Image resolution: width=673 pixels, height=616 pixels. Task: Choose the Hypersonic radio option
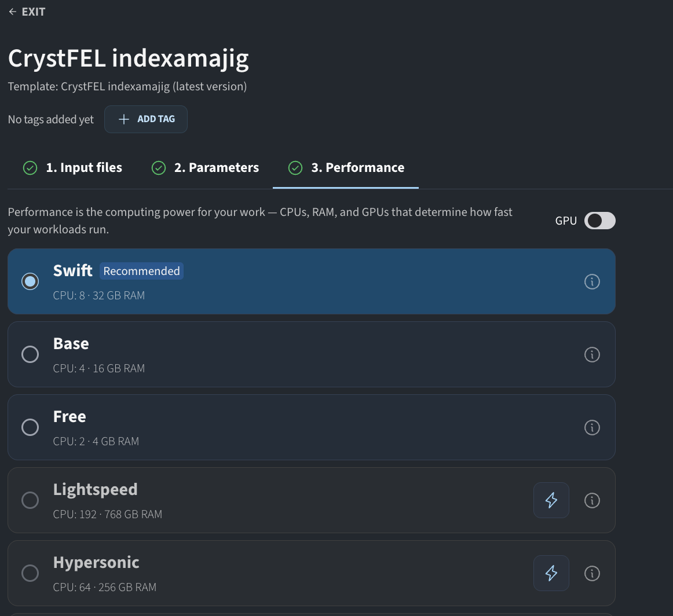(x=30, y=573)
